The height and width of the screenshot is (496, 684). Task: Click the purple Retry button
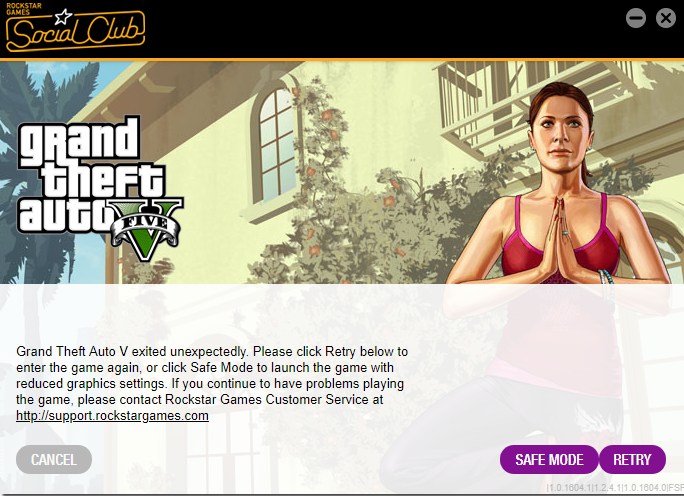pyautogui.click(x=632, y=459)
